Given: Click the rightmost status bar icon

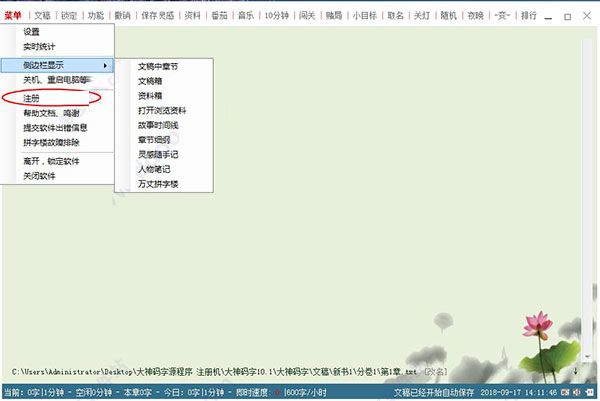Looking at the screenshot, I should [590, 393].
